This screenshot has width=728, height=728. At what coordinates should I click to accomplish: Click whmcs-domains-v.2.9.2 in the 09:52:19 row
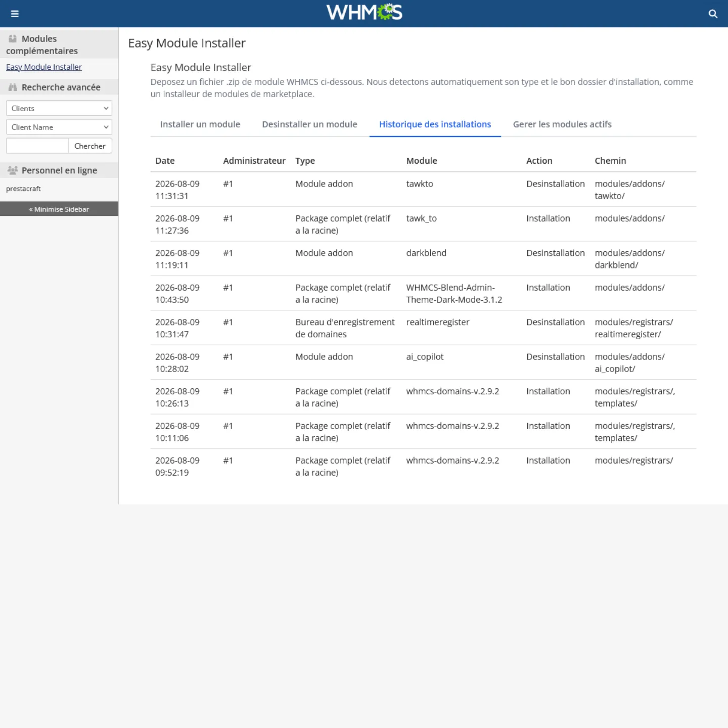pyautogui.click(x=452, y=461)
